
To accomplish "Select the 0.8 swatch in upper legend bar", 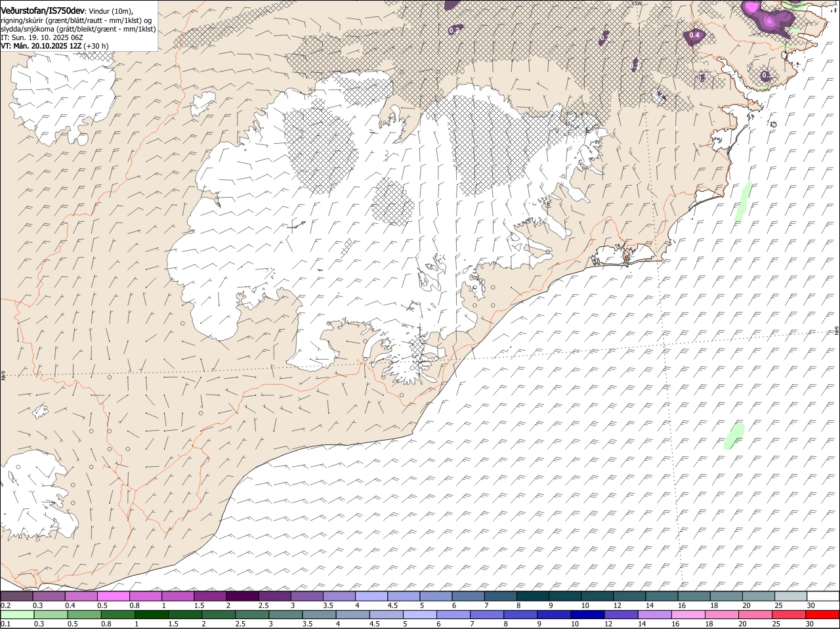I will [146, 596].
